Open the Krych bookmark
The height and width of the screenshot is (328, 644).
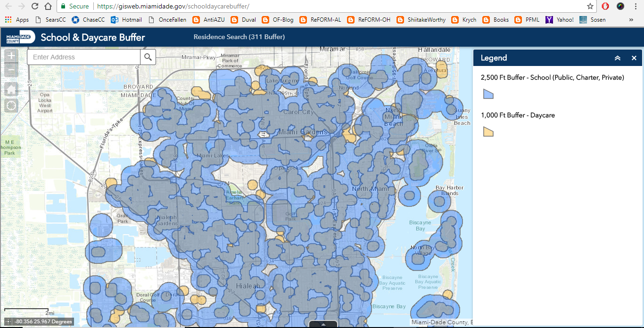point(464,20)
